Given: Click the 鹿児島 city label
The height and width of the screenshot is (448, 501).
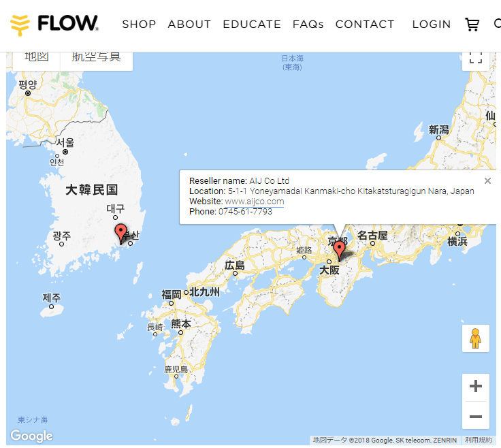Looking at the screenshot, I should [176, 370].
